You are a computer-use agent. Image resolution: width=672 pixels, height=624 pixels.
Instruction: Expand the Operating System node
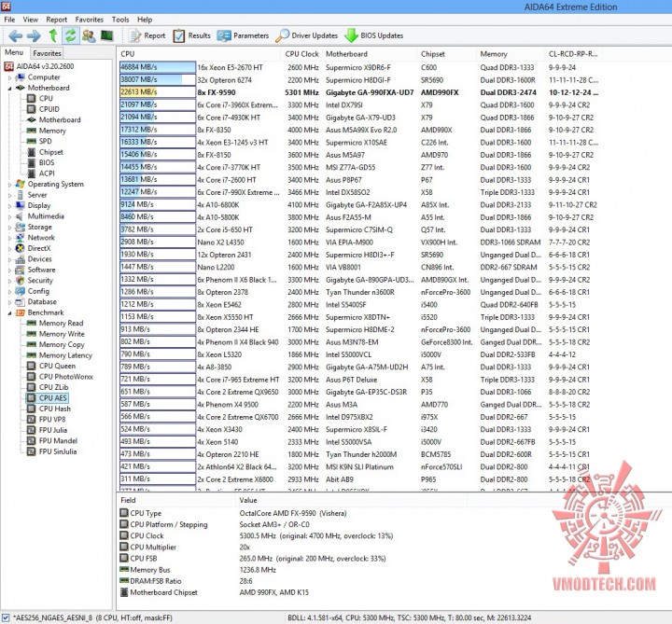[10, 185]
